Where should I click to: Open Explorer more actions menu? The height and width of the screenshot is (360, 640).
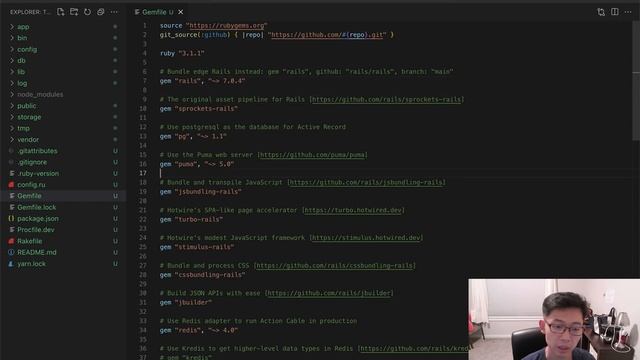114,12
